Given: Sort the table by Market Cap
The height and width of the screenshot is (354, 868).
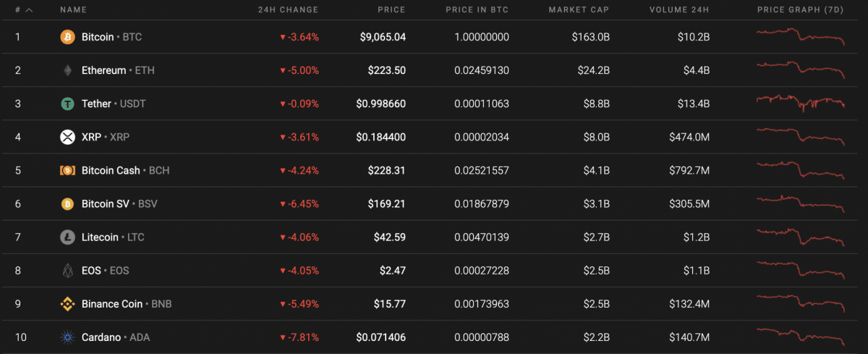Looking at the screenshot, I should click(579, 10).
